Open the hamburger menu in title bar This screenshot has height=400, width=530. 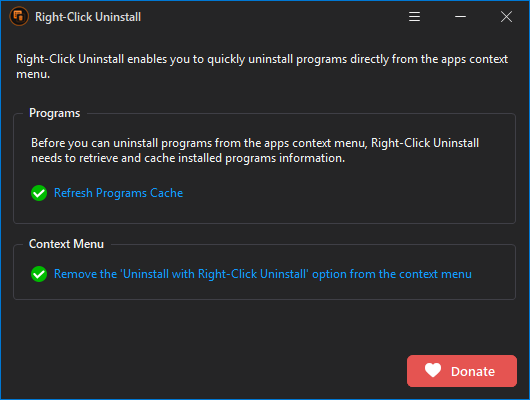click(414, 17)
